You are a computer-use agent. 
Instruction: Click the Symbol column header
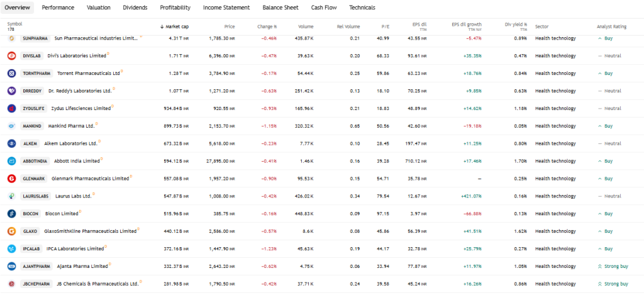pos(15,25)
